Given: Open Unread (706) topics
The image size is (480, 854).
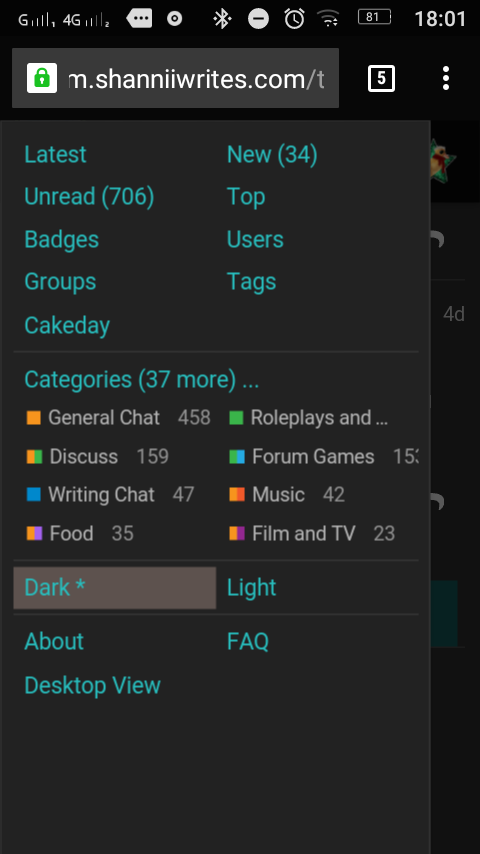Looking at the screenshot, I should pyautogui.click(x=89, y=197).
